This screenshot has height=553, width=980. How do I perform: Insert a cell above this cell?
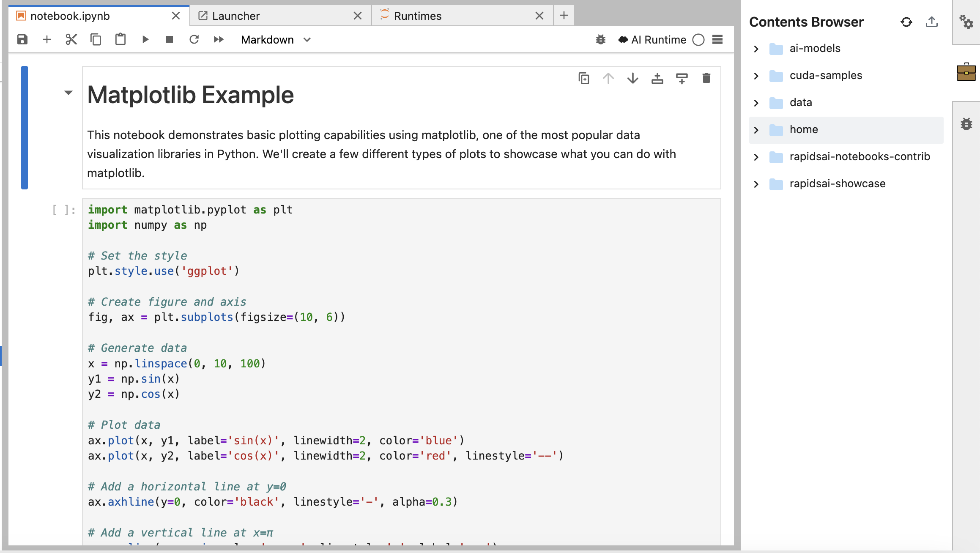[x=657, y=79]
